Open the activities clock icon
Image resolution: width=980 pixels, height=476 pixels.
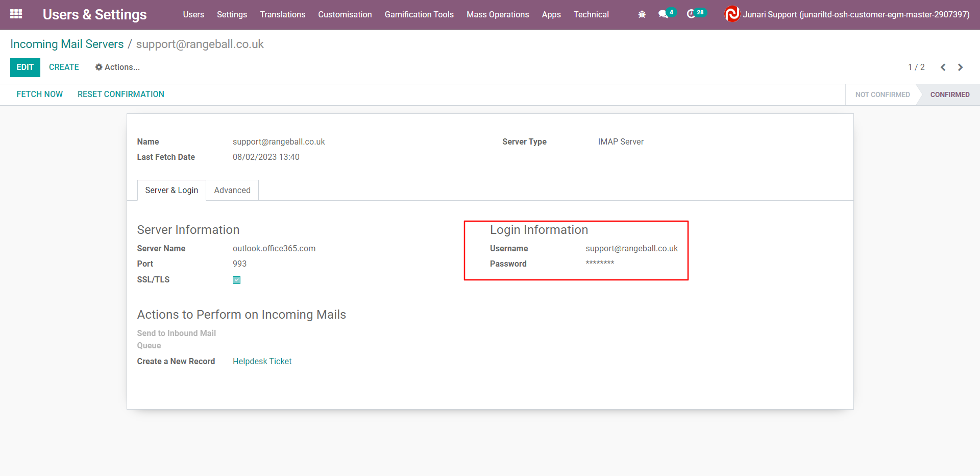691,14
